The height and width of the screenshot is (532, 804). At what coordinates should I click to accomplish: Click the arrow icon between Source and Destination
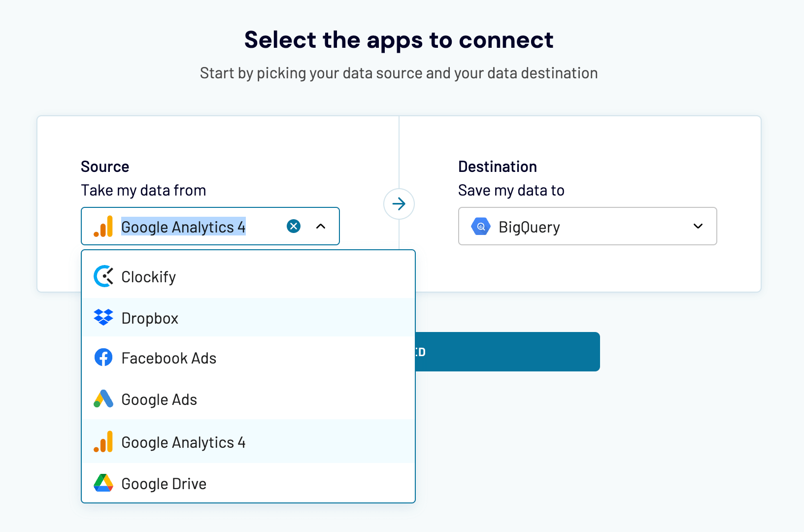coord(399,203)
